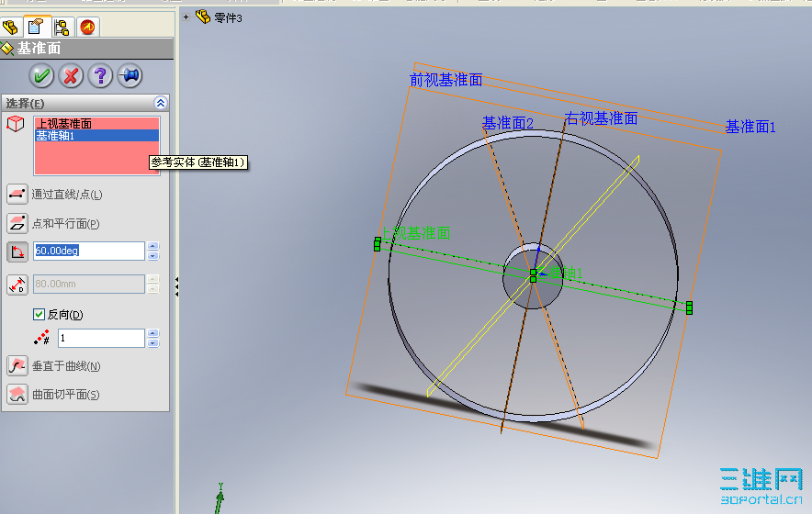Select 上视基准面 in the reference list
Viewport: 812px width, 514px height.
(x=96, y=124)
